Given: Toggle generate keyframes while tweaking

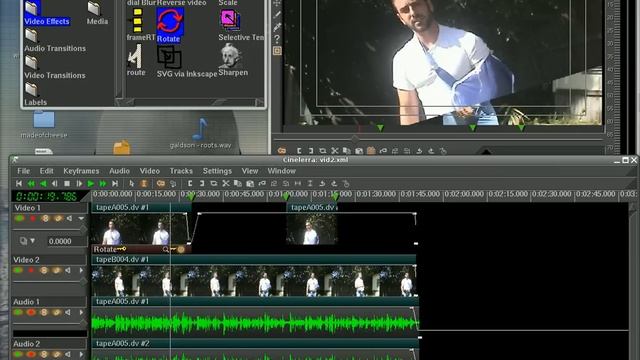Looking at the screenshot, I should click(161, 184).
